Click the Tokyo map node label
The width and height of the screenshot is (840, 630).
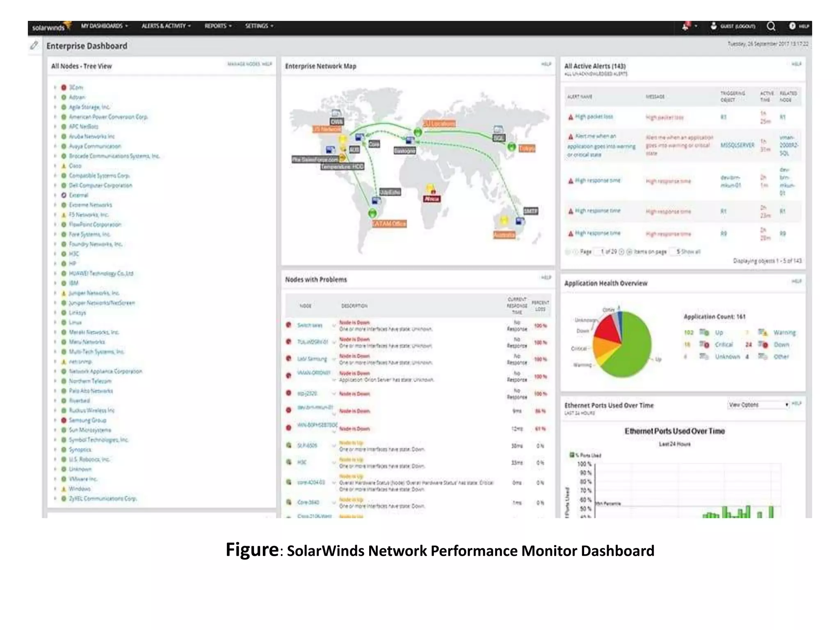tap(527, 148)
